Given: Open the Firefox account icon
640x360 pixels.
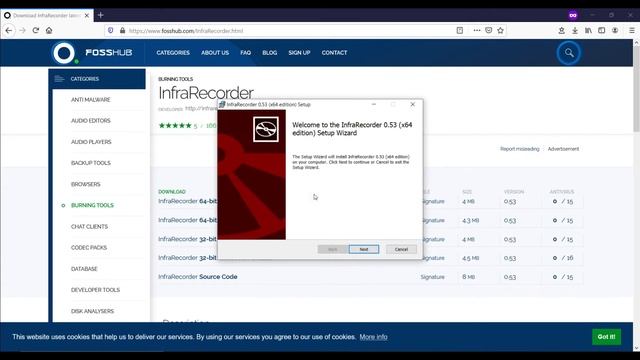Looking at the screenshot, I should coord(615,31).
